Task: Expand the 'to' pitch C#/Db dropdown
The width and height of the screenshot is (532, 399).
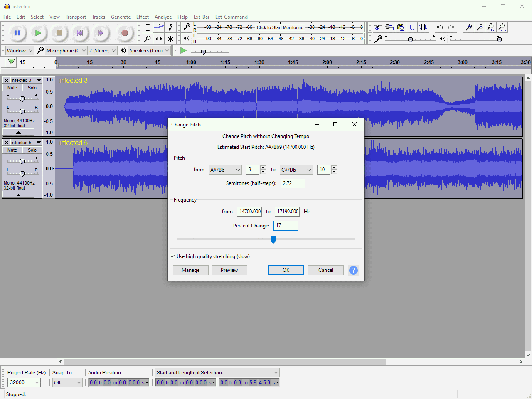Action: [x=296, y=170]
